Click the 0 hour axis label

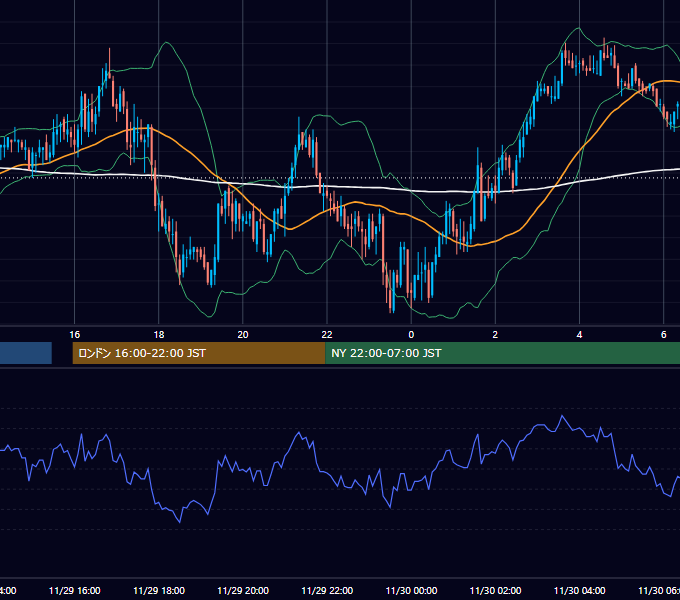point(411,335)
